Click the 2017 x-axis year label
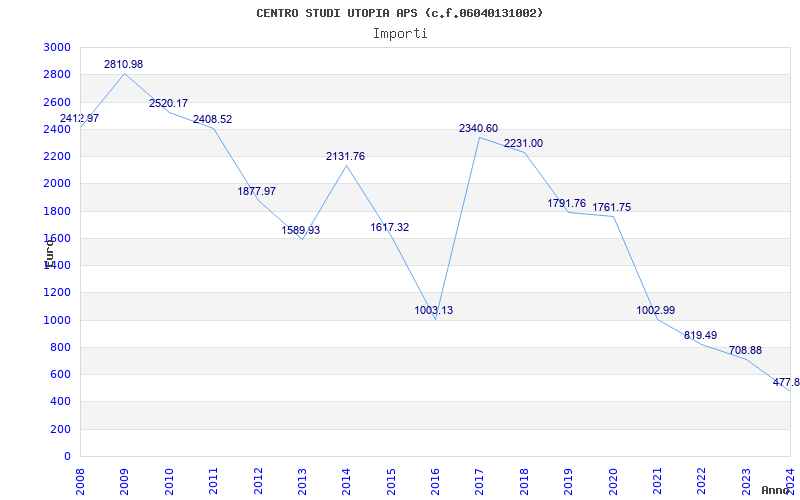This screenshot has width=800, height=500. pos(480,481)
